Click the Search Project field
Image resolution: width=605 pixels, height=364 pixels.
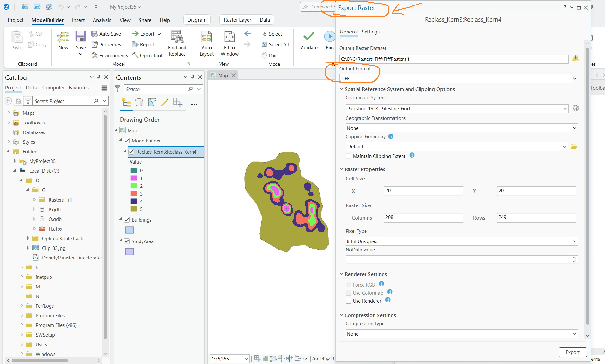63,101
